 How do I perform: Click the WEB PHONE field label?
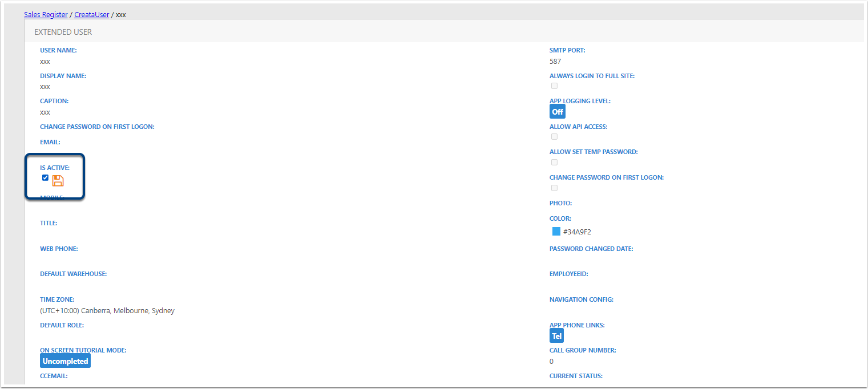59,249
